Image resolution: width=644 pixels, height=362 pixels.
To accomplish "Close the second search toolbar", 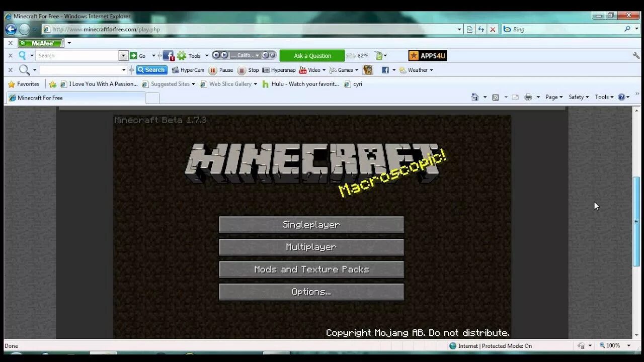I will click(x=10, y=70).
